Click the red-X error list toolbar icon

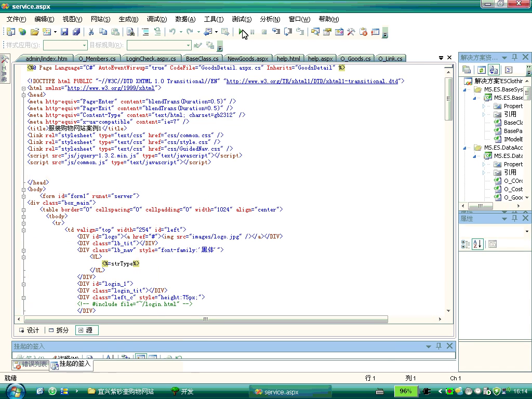363,32
